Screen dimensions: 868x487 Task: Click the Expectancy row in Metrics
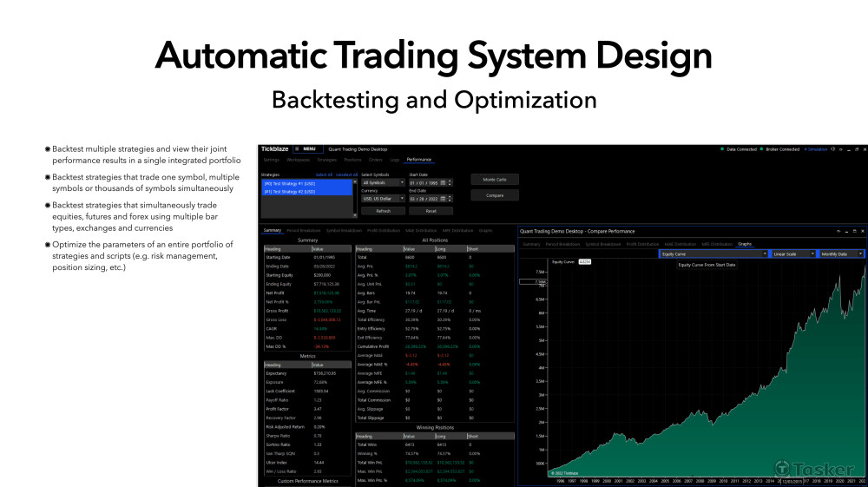click(308, 373)
